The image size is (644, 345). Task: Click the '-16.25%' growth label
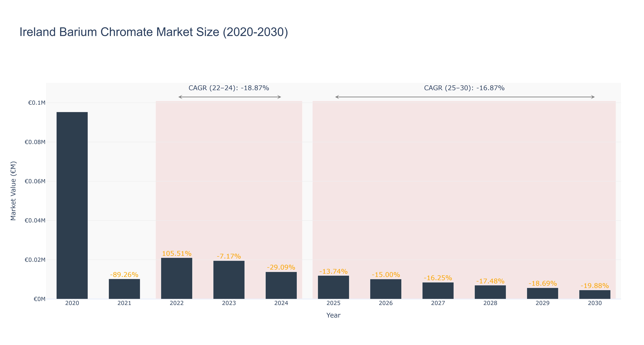438,278
